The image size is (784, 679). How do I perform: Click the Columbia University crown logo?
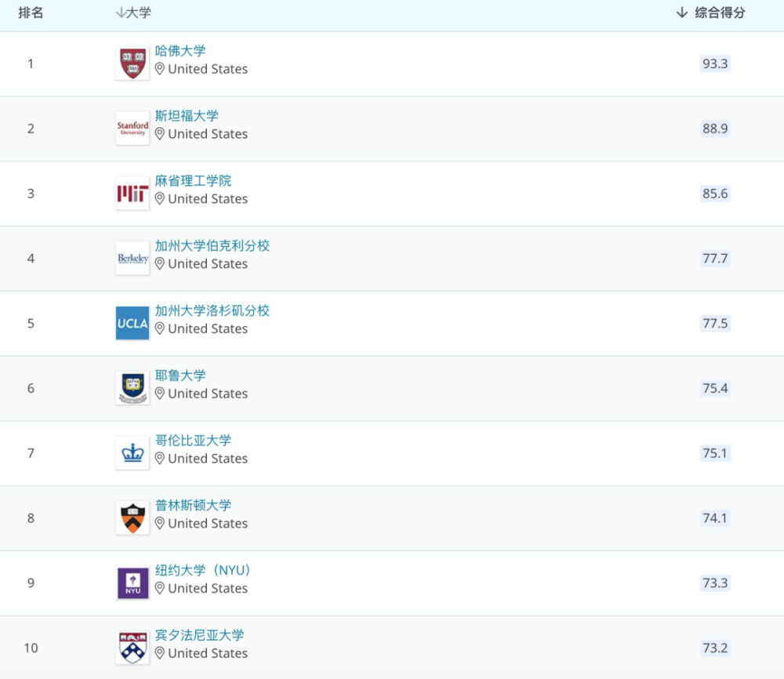click(132, 453)
